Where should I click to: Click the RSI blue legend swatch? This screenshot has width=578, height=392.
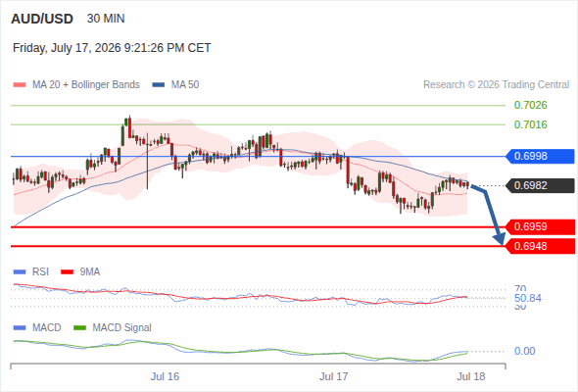(x=20, y=272)
